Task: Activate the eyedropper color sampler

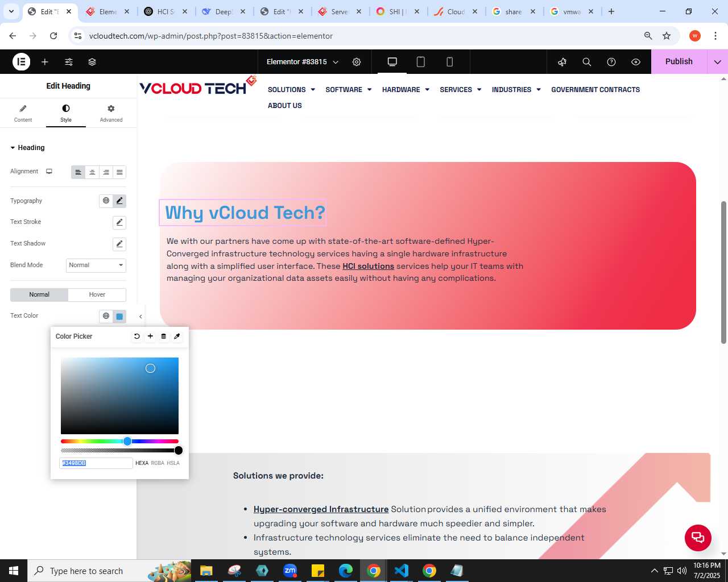Action: pos(177,336)
